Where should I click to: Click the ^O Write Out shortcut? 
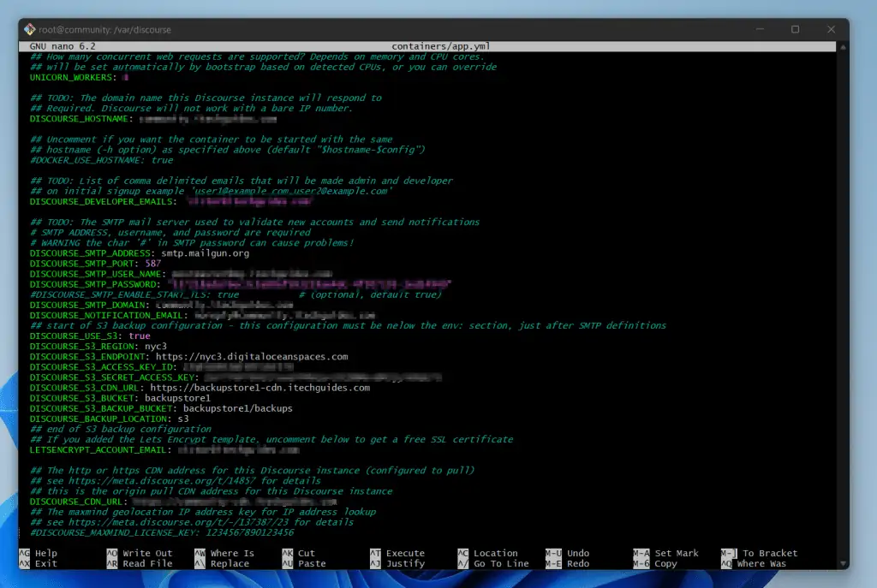coord(140,554)
